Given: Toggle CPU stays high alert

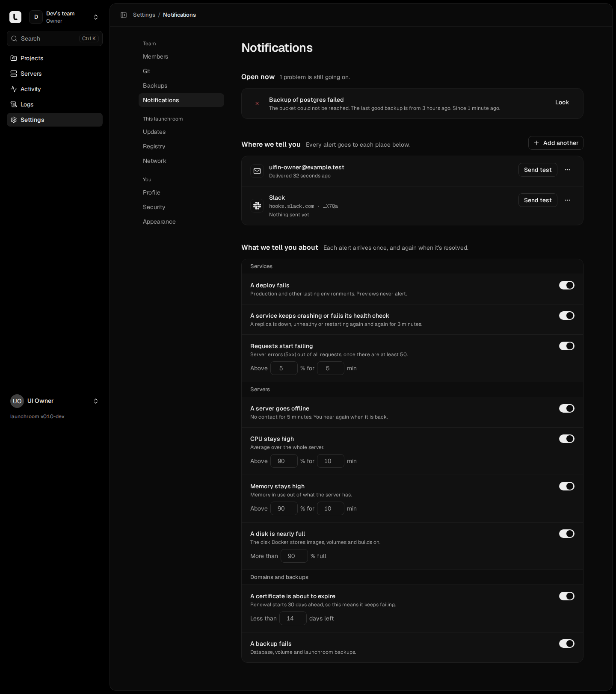Looking at the screenshot, I should 567,439.
